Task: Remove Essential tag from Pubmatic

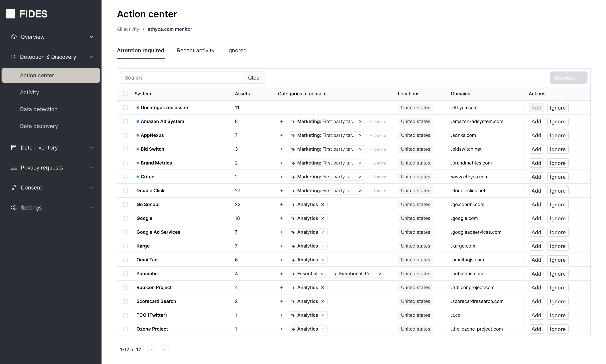Action: [322, 274]
